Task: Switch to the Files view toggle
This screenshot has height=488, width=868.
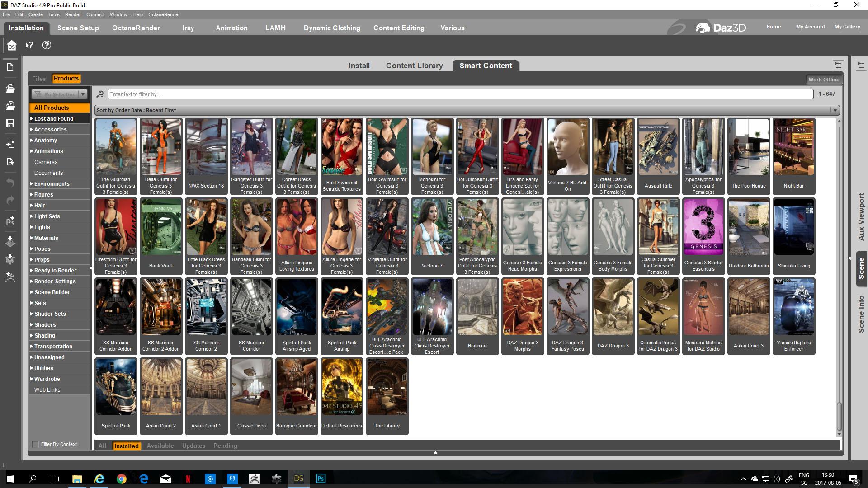Action: click(x=39, y=79)
